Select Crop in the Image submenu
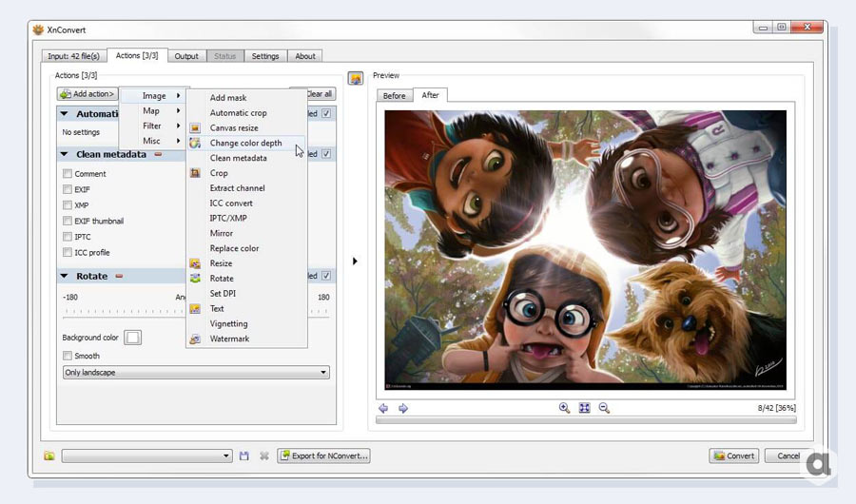The image size is (856, 504). pos(246,172)
